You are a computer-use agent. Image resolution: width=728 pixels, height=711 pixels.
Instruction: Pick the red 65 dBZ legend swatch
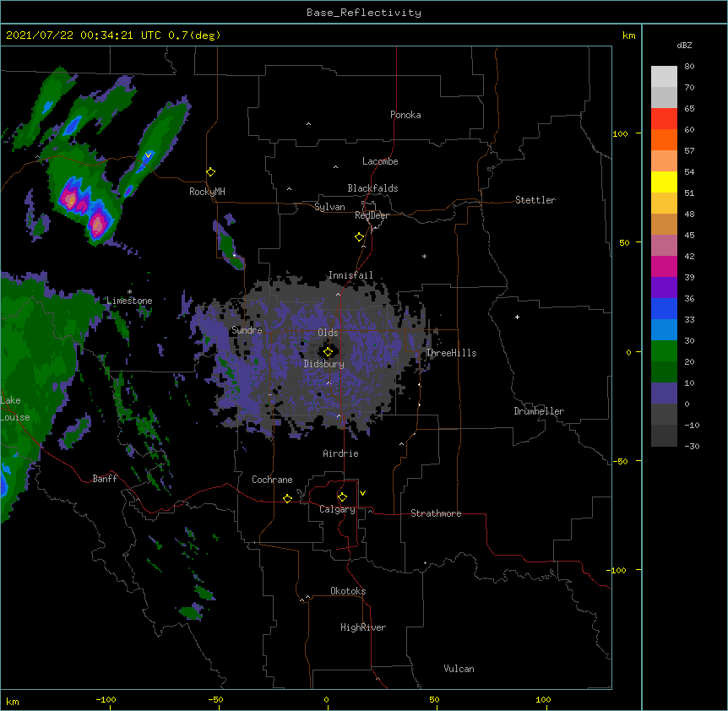pos(664,119)
